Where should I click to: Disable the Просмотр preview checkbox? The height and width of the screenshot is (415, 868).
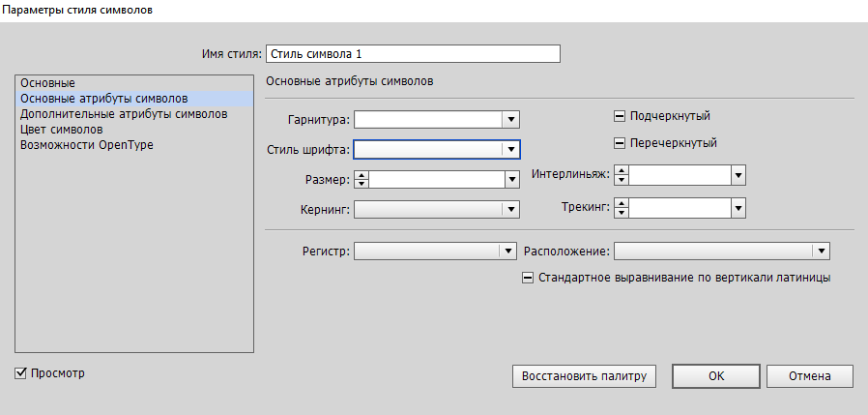click(x=21, y=373)
